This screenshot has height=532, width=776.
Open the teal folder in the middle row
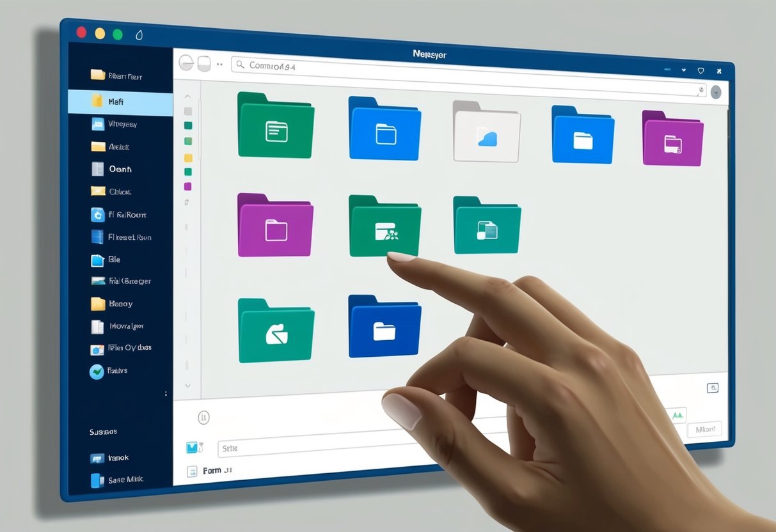click(x=487, y=226)
